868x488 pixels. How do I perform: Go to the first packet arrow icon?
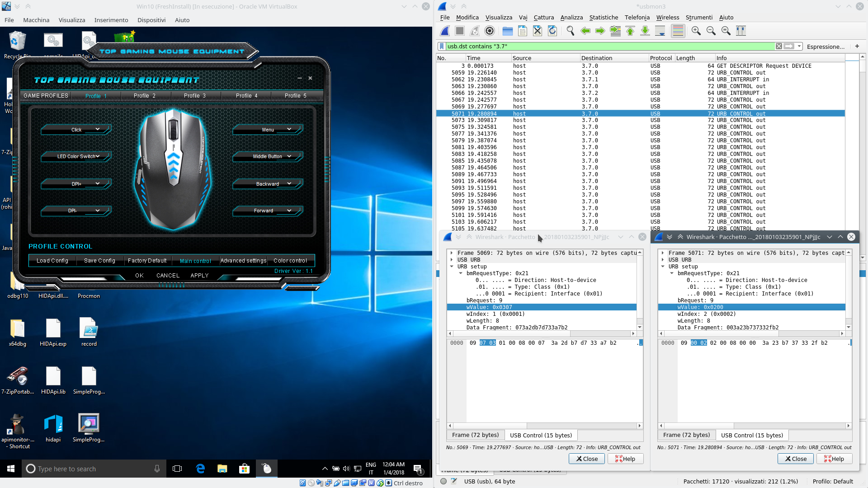tap(630, 31)
